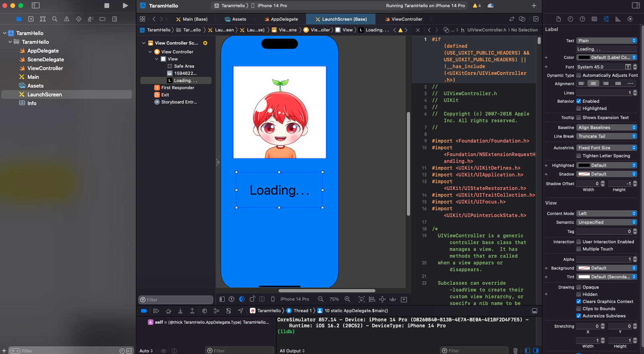The width and height of the screenshot is (644, 354).
Task: Open the All Output console selector
Action: 292,351
